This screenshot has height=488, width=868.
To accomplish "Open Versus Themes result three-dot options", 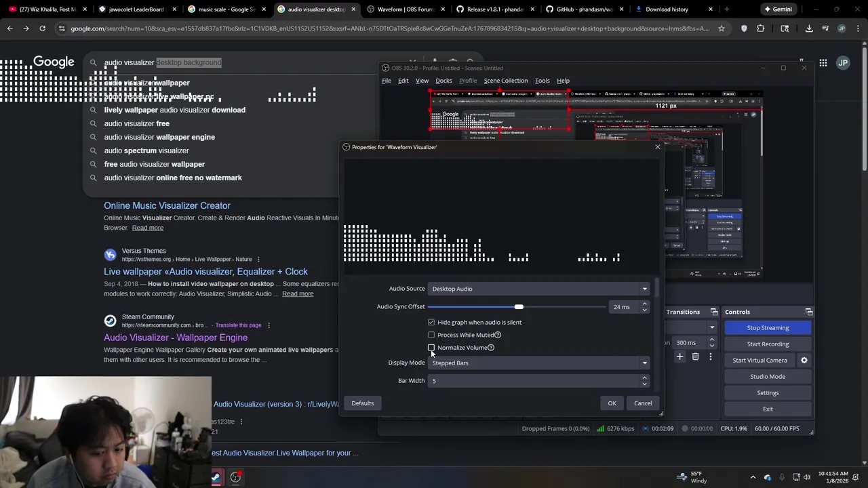I will (258, 260).
